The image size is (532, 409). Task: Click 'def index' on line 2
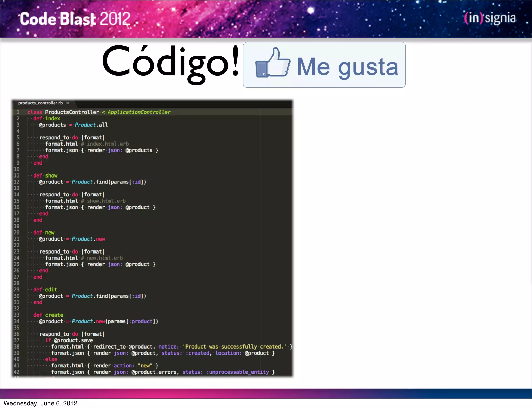tap(47, 118)
